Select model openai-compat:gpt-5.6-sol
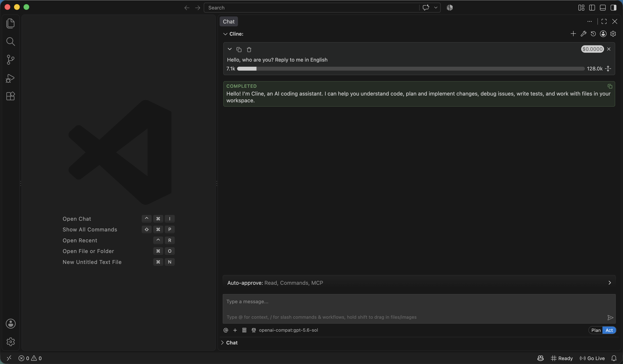Image resolution: width=623 pixels, height=364 pixels. [x=288, y=330]
